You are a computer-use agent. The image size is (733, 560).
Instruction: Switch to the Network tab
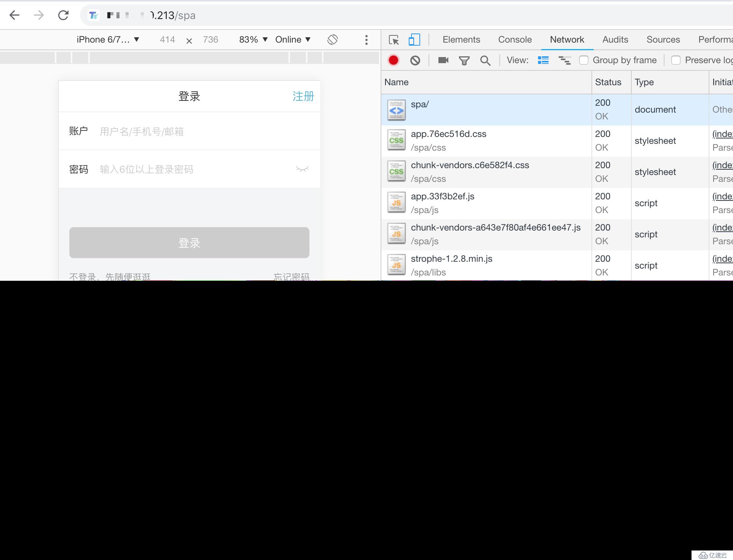(567, 40)
